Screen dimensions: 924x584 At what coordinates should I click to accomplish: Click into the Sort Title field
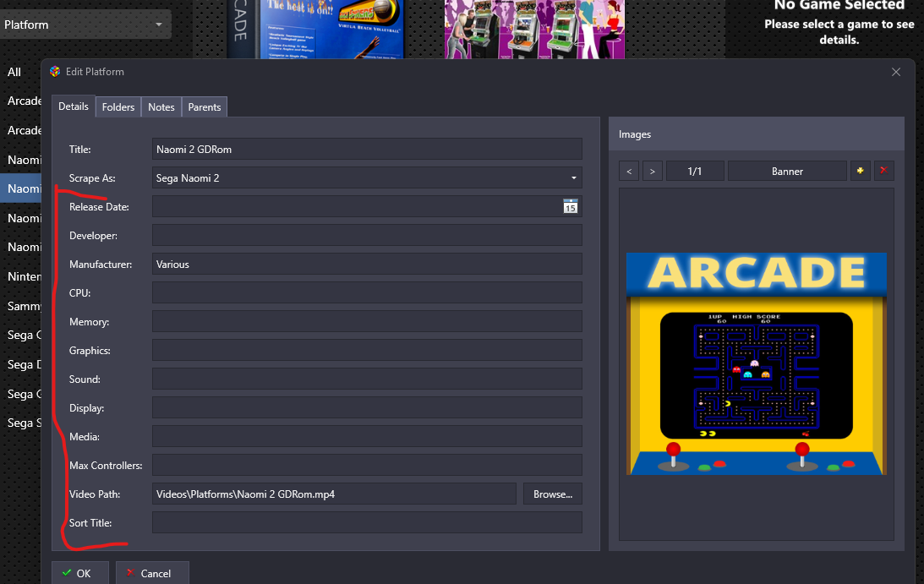coord(367,523)
